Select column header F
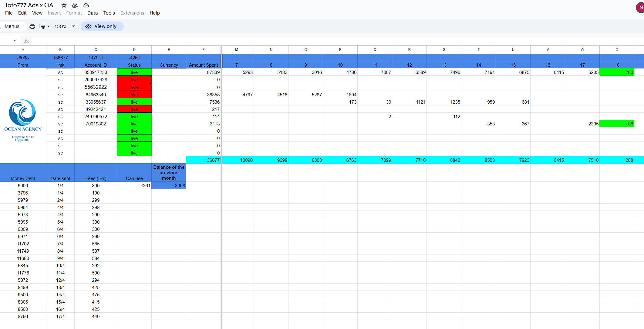Screen dimensions: 644x329 tap(203, 49)
